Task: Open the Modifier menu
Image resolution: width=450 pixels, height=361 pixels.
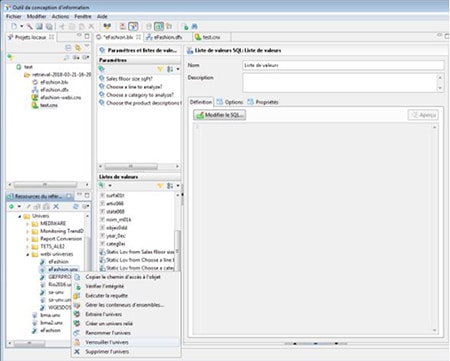Action: (36, 16)
